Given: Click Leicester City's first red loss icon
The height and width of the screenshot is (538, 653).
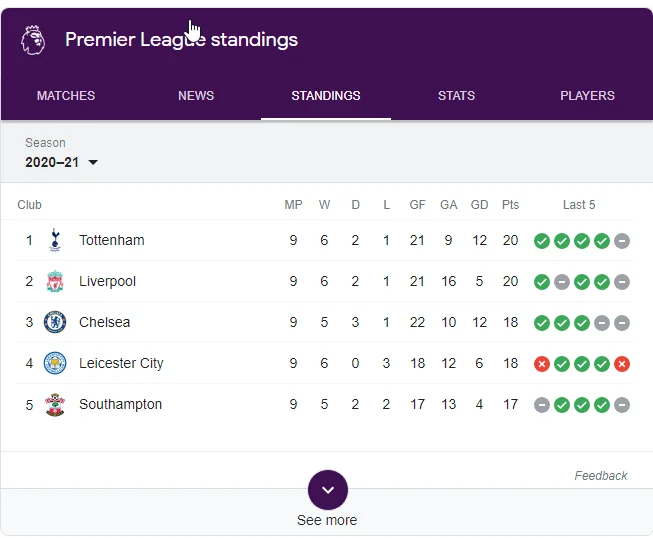Looking at the screenshot, I should (x=542, y=364).
